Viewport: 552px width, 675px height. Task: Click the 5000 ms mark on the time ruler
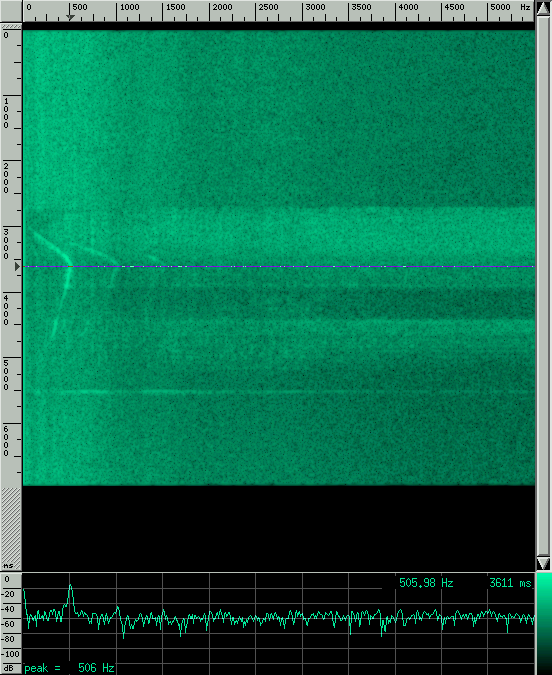click(x=6, y=375)
